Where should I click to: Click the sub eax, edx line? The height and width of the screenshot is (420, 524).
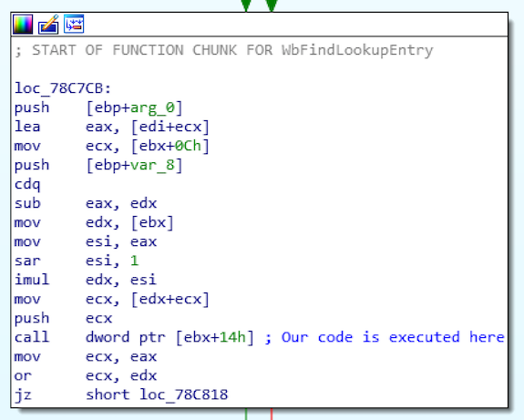click(x=86, y=203)
